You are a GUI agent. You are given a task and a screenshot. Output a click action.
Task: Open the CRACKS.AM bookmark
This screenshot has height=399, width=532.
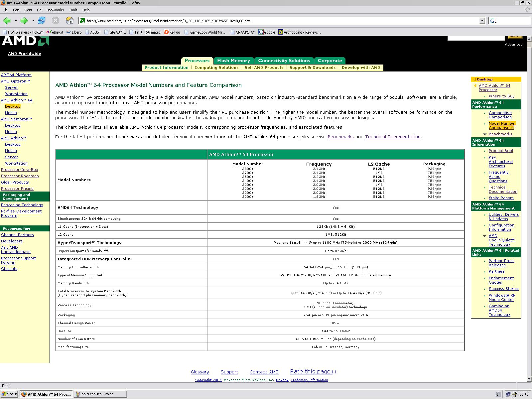[x=243, y=32]
